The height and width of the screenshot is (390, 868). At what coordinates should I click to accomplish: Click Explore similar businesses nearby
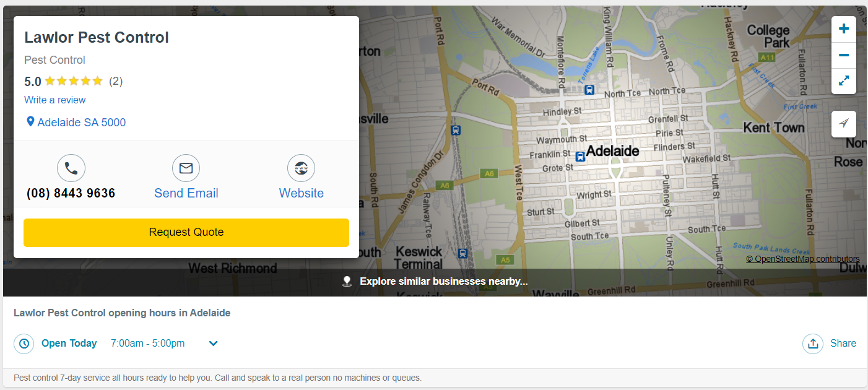click(444, 282)
